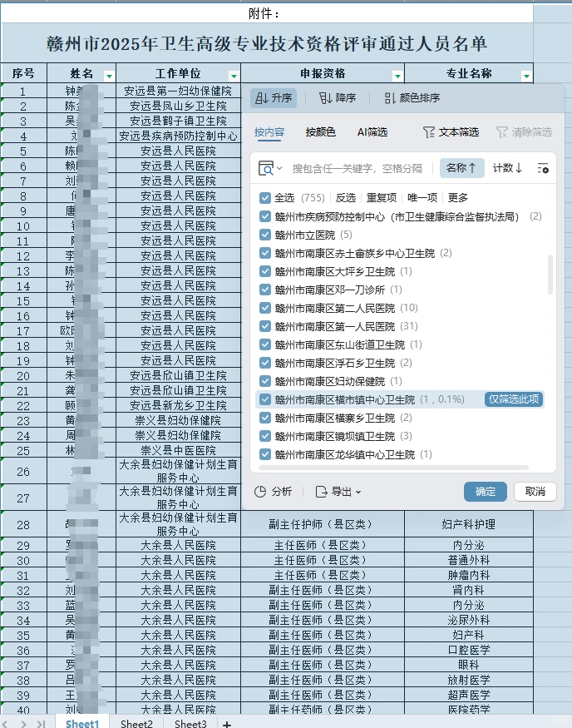
Task: Click 反选 to invert selection
Action: (x=346, y=198)
